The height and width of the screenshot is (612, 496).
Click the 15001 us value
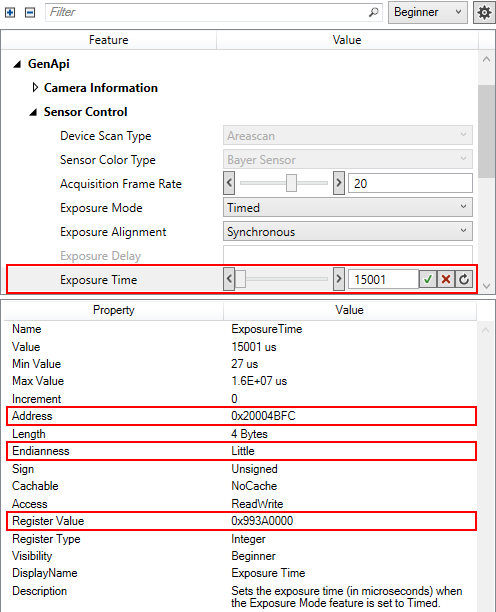pyautogui.click(x=254, y=347)
